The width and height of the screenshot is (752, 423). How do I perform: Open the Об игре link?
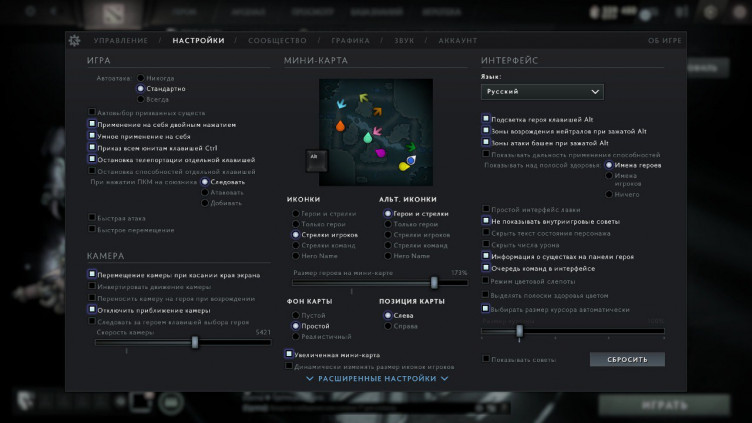(x=664, y=41)
